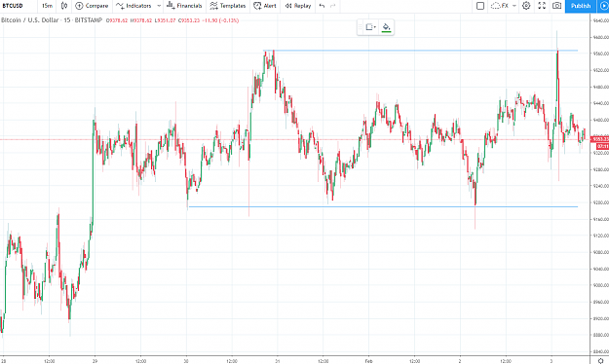609x364 pixels.
Task: Click the cloud FX save layout button
Action: (500, 6)
